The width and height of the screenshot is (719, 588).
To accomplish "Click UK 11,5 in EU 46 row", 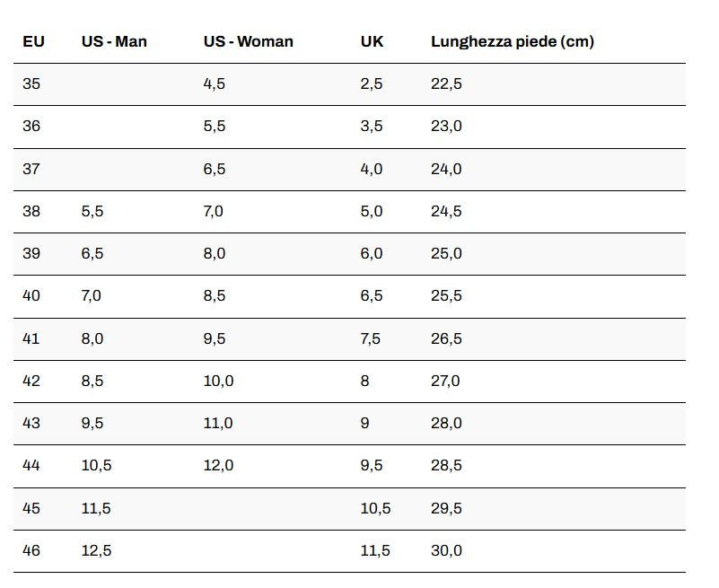I will 375,550.
